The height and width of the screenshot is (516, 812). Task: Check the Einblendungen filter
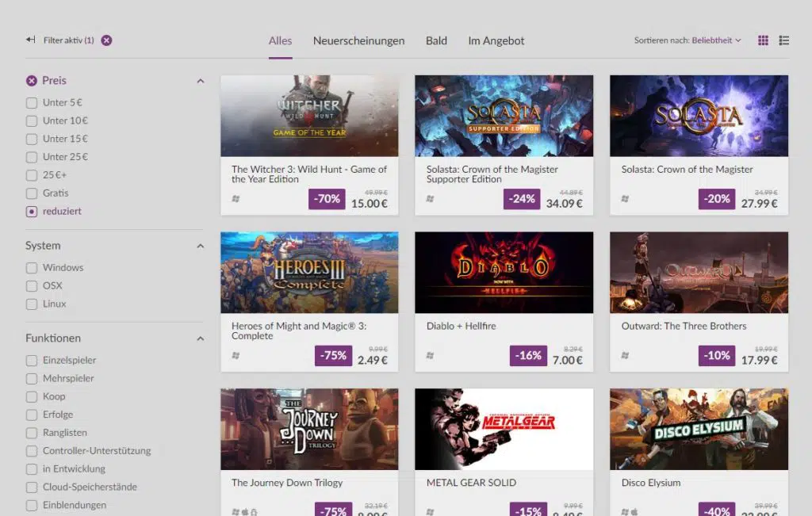tap(32, 506)
